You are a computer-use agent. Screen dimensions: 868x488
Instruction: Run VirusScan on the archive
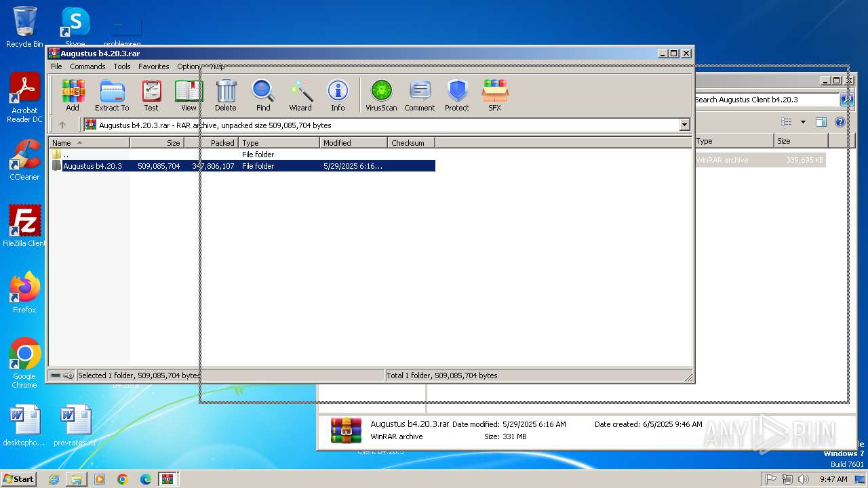pos(381,95)
